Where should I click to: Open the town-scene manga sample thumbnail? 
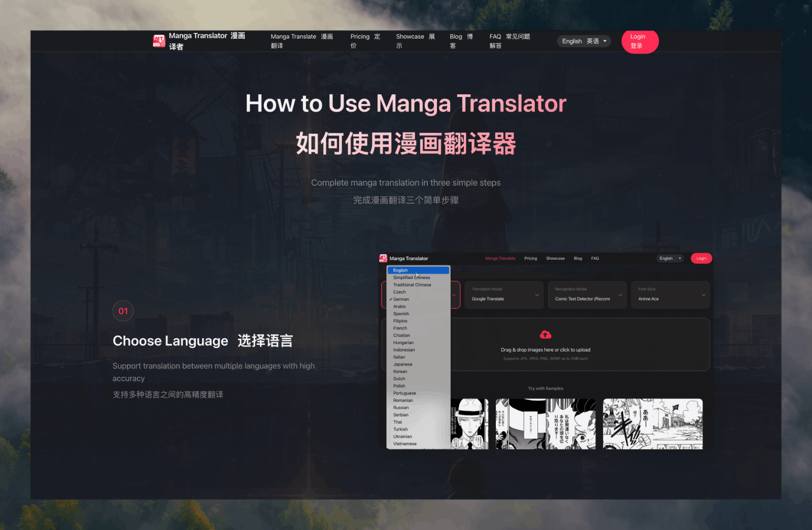[653, 424]
